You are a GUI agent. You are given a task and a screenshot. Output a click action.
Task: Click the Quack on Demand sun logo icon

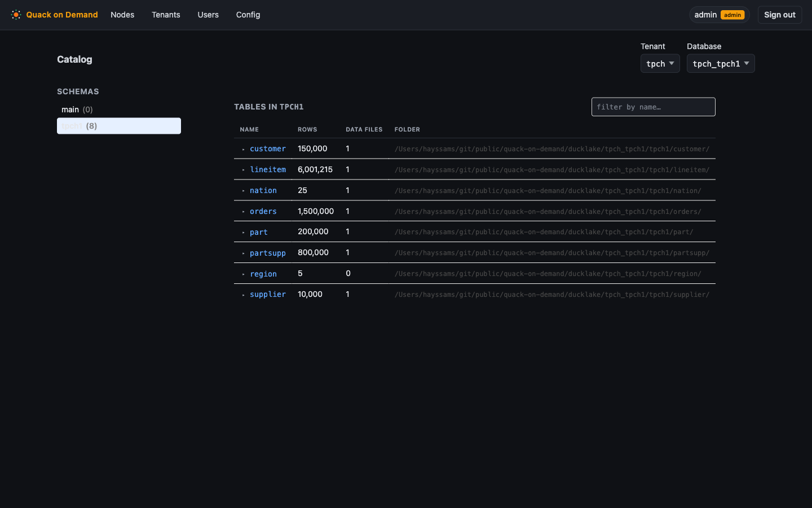tap(16, 15)
